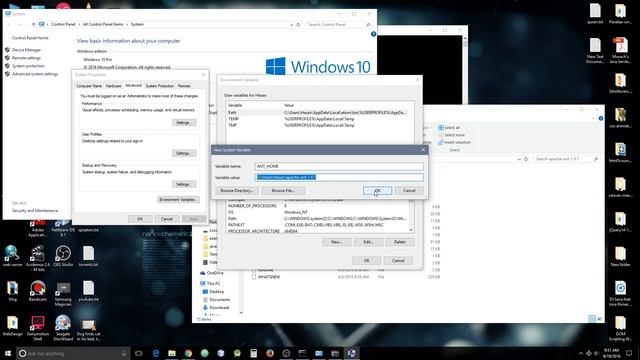Open address bar history dropdown in System window
640x360 pixels.
coord(291,24)
